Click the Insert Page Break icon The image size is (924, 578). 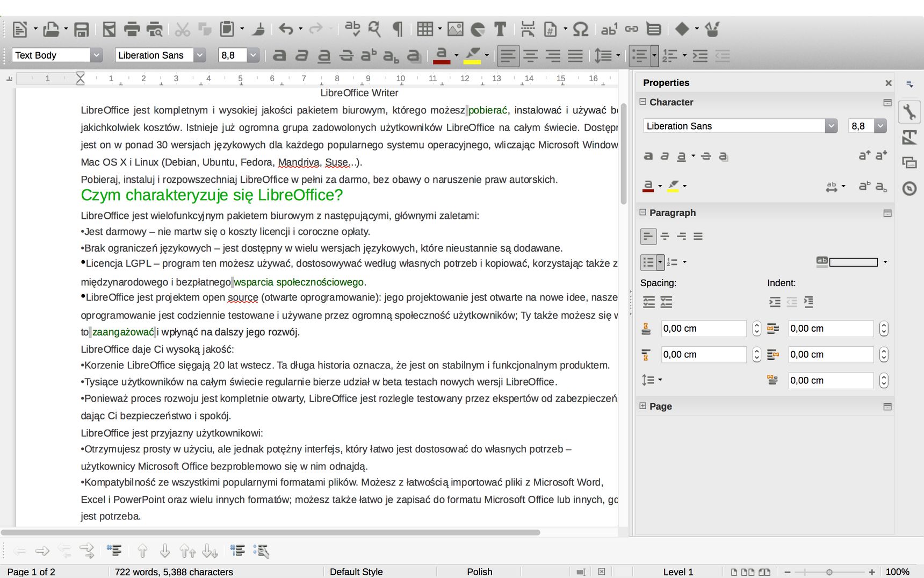pos(528,29)
